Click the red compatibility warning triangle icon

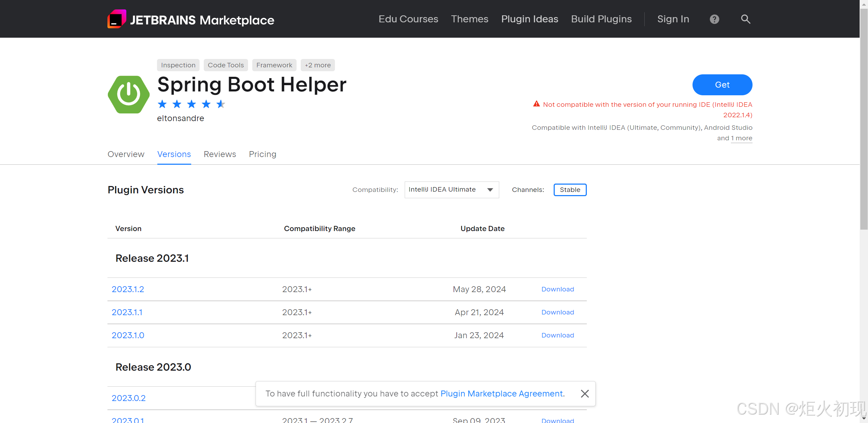536,104
